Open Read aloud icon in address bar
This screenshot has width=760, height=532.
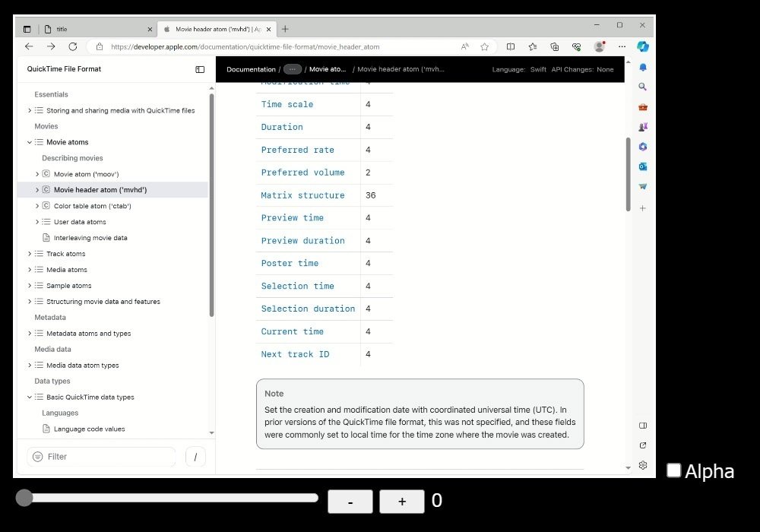point(465,46)
